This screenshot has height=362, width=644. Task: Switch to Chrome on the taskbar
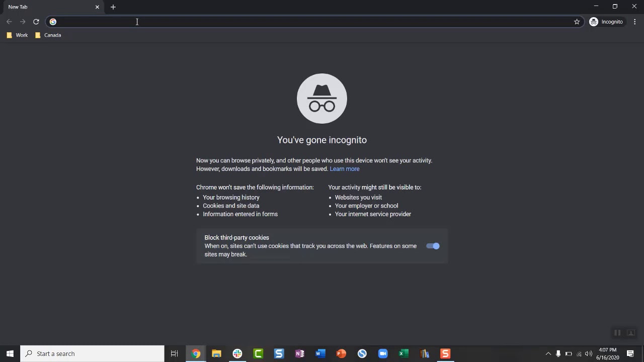pyautogui.click(x=196, y=353)
